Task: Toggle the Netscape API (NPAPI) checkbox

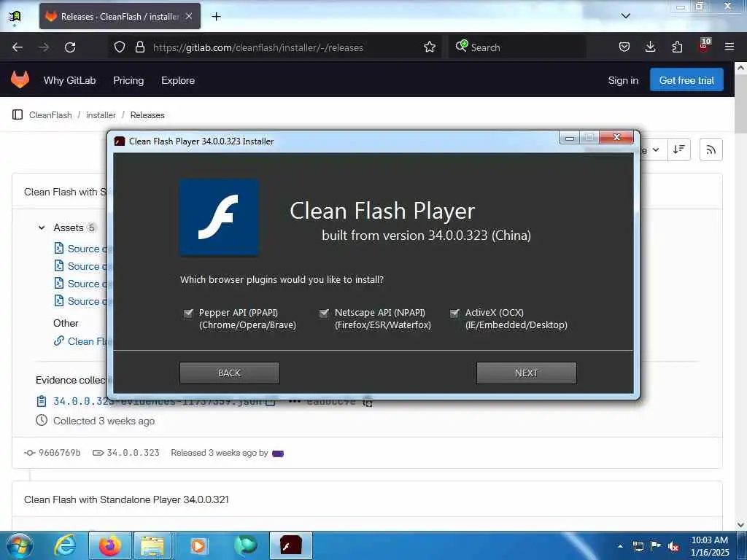Action: coord(324,313)
